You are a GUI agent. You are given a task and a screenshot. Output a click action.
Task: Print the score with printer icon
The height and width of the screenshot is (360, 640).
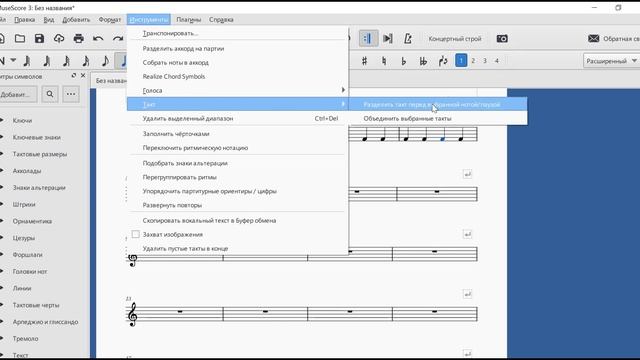(x=78, y=39)
